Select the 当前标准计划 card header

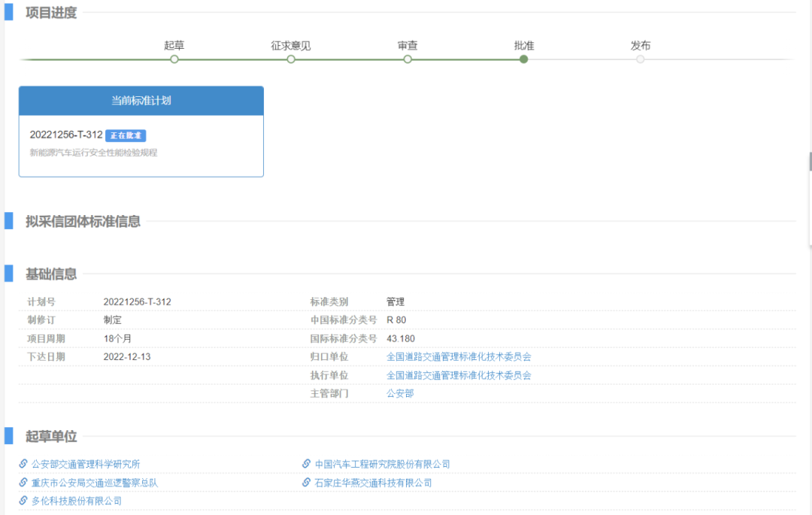pos(141,100)
